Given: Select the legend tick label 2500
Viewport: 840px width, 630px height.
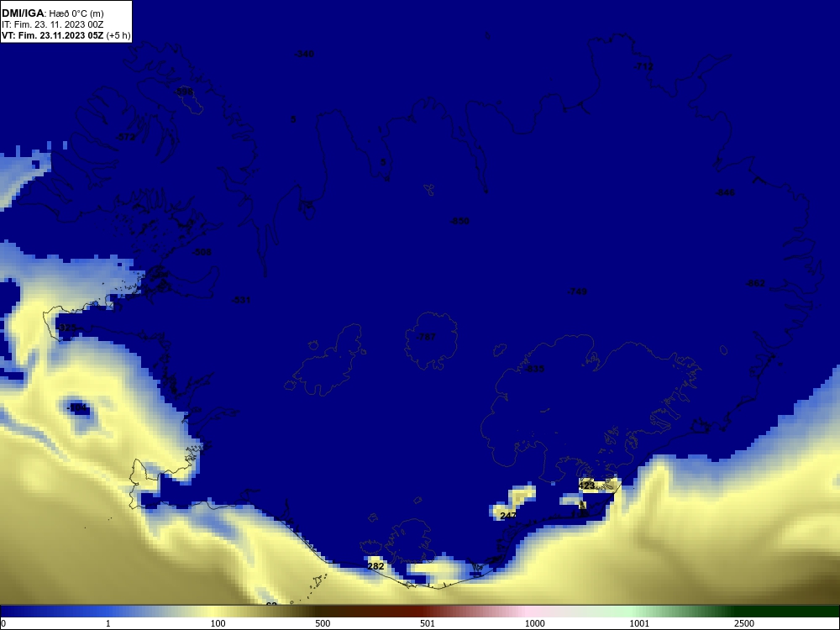Looking at the screenshot, I should 744,623.
